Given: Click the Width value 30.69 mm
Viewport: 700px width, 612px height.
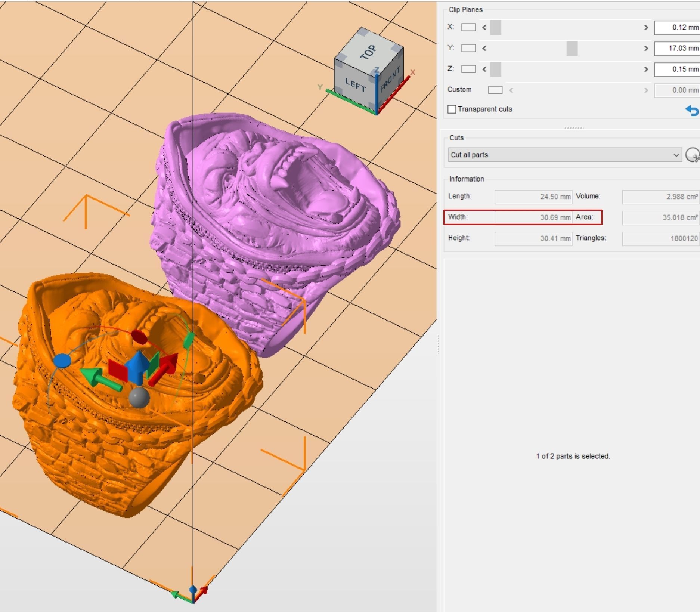Looking at the screenshot, I should click(x=533, y=217).
